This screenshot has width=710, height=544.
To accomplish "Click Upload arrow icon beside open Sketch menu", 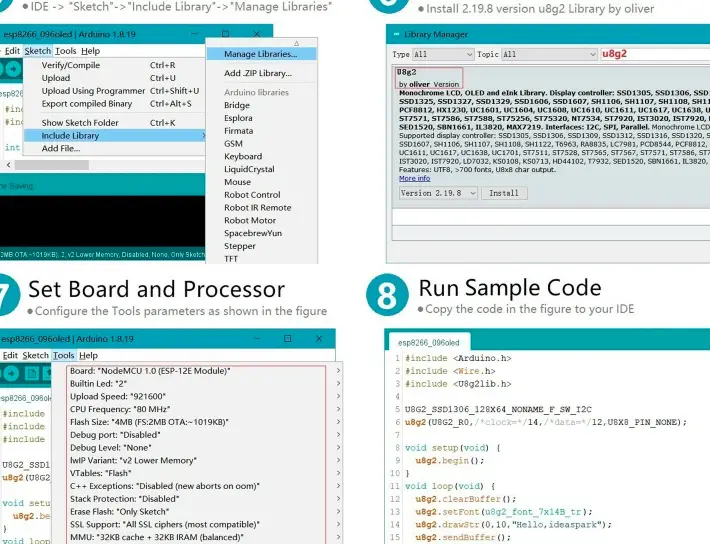I will tap(13, 69).
